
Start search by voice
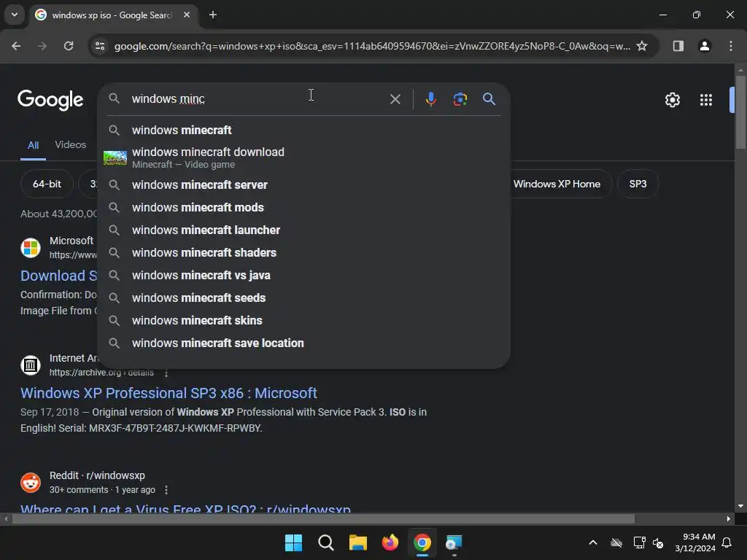[430, 99]
